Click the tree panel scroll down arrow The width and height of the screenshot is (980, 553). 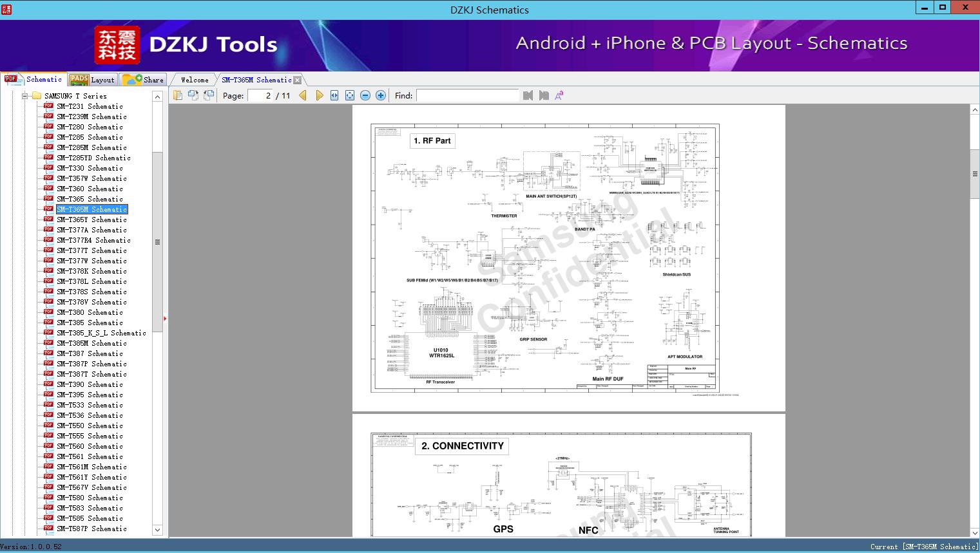[x=157, y=530]
